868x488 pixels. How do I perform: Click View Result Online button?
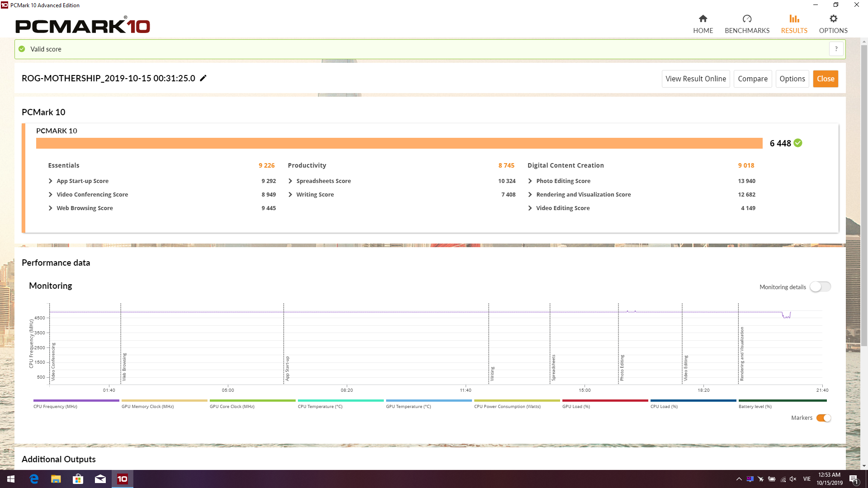tap(695, 79)
